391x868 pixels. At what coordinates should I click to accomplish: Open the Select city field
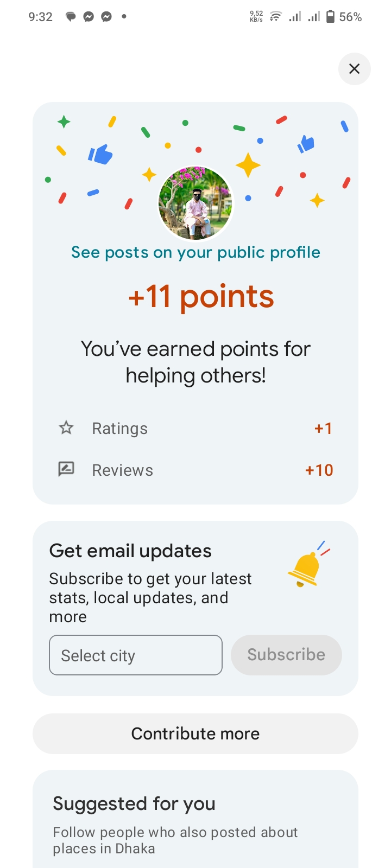(x=136, y=655)
